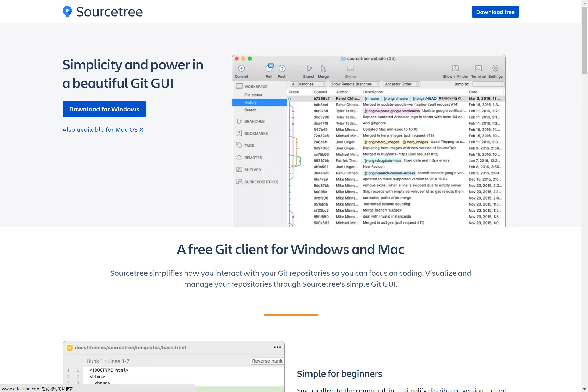
Task: Click the Remotes cloud icon
Action: pos(239,158)
